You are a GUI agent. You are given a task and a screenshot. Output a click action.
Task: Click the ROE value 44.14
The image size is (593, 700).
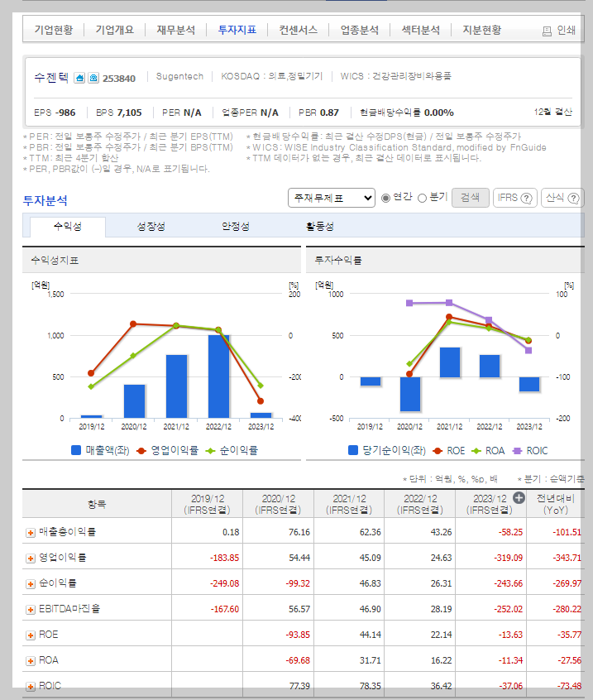pos(371,635)
